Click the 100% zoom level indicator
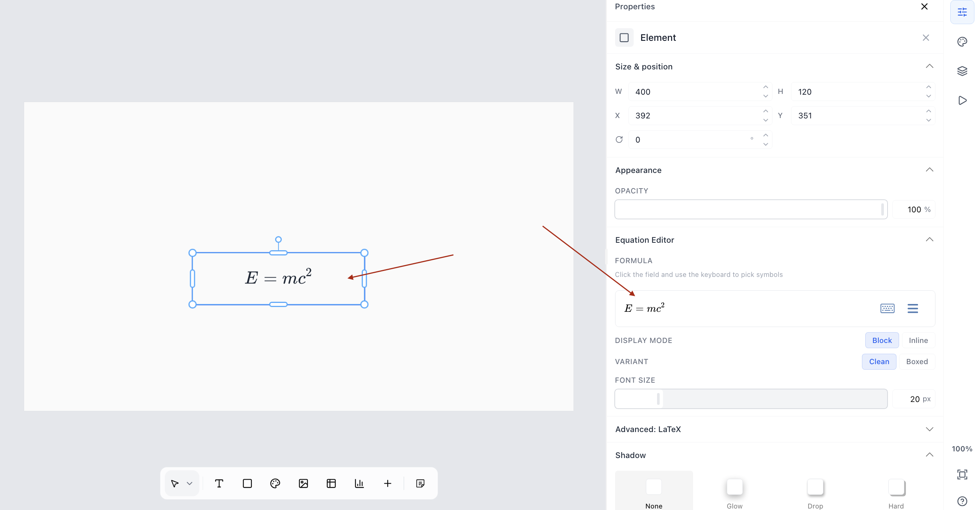980x510 pixels. tap(962, 449)
